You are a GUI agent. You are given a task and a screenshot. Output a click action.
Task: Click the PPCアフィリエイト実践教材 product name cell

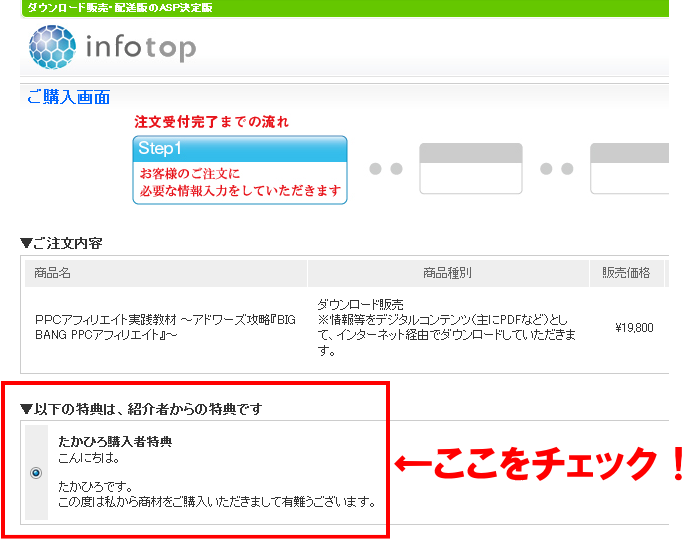pos(165,327)
